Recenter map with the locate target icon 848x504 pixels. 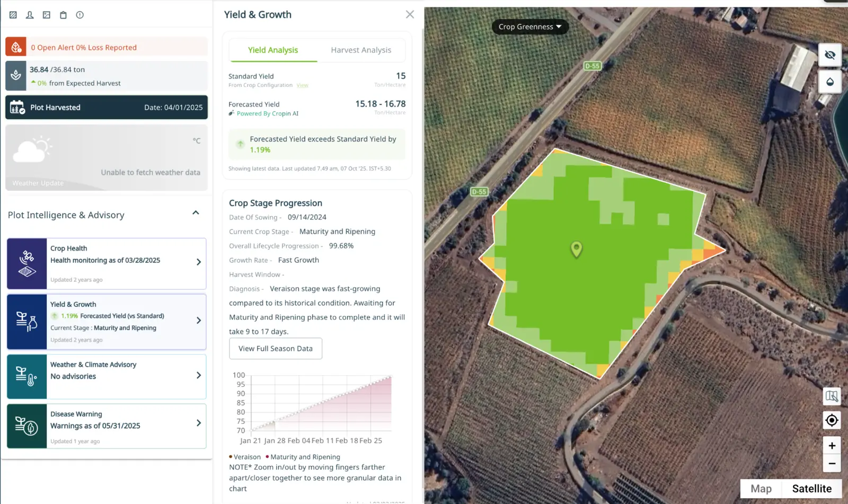(x=832, y=420)
